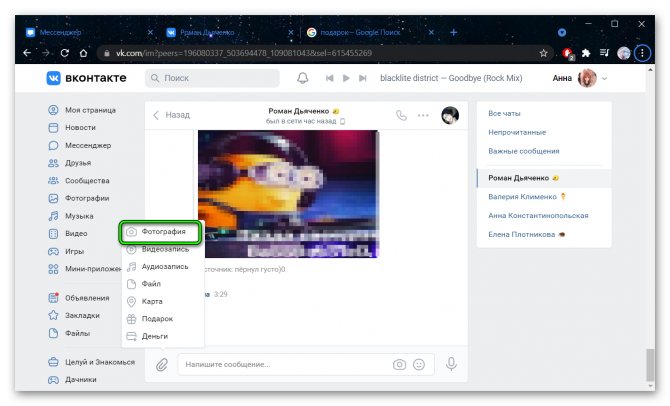This screenshot has height=406, width=670.
Task: Bookmark this page with the star icon
Action: pos(543,53)
